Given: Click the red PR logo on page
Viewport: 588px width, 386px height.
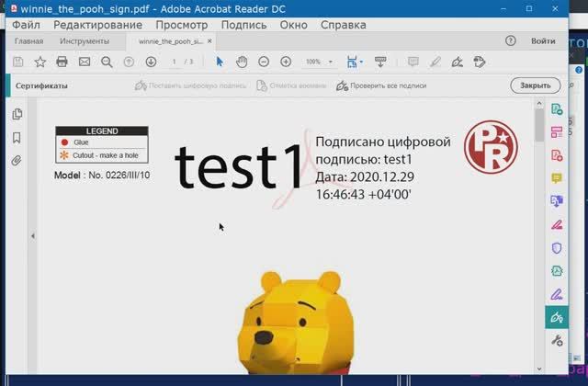Looking at the screenshot, I should tap(491, 147).
